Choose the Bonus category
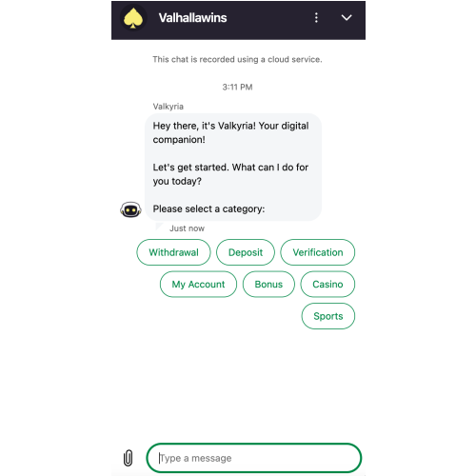Image resolution: width=476 pixels, height=476 pixels. tap(268, 284)
